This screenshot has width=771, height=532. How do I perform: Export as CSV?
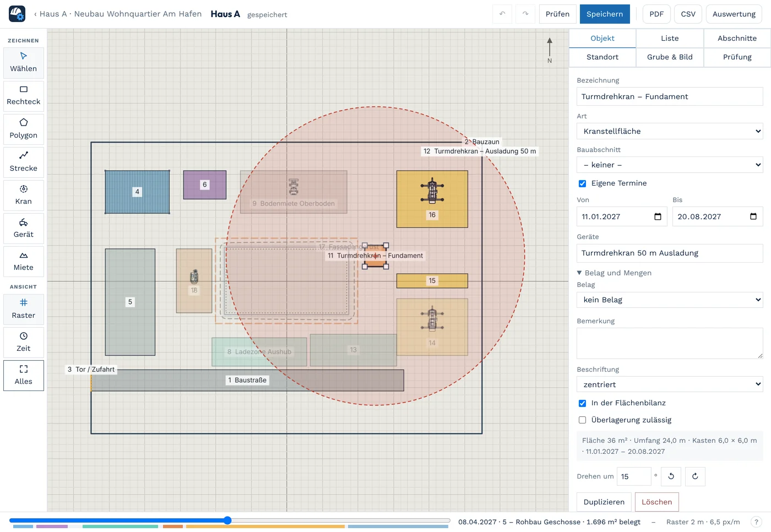tap(688, 14)
